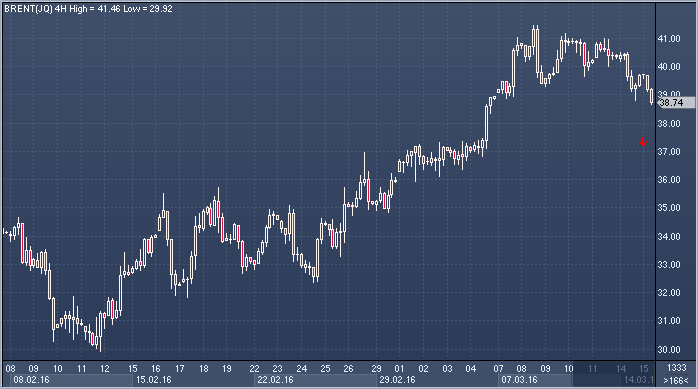This screenshot has height=389, width=698.
Task: Click day label 24 on time axis
Action: coord(302,369)
